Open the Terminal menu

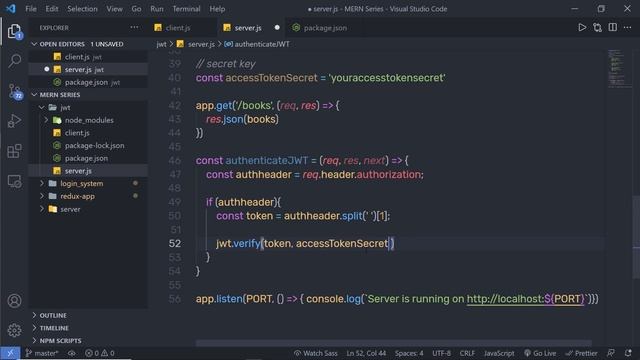[186, 9]
